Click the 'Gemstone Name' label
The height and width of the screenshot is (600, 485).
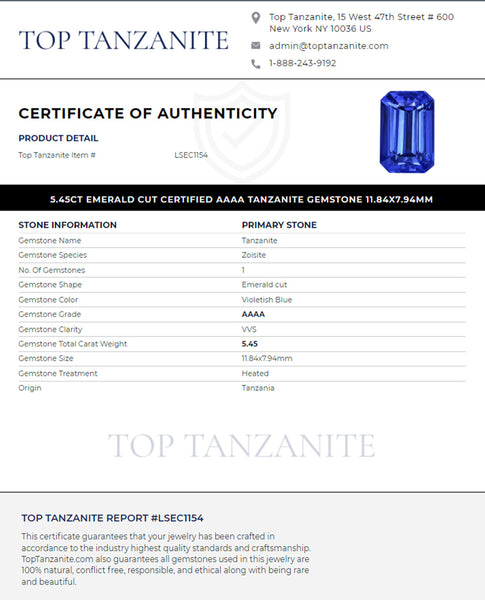[50, 241]
